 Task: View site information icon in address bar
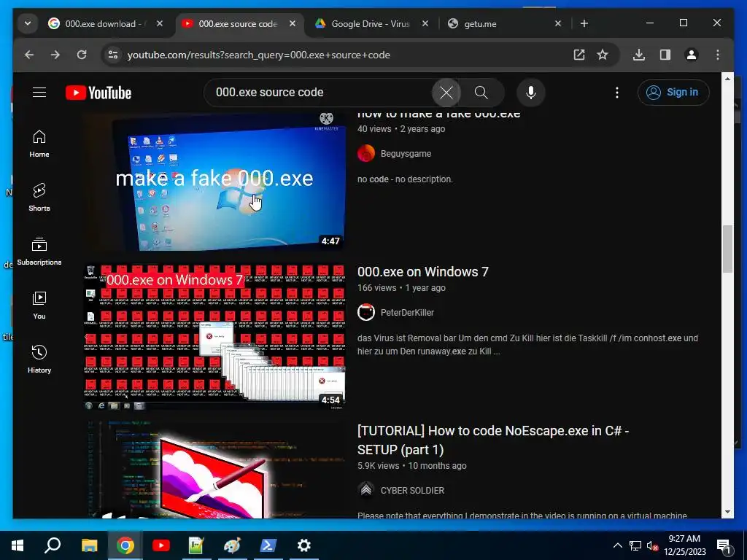113,55
